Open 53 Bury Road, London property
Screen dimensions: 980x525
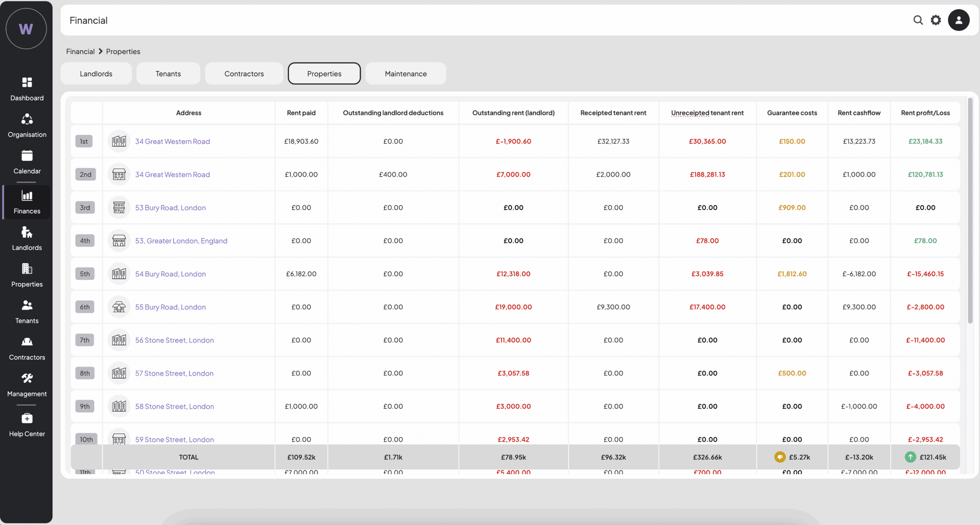point(170,207)
